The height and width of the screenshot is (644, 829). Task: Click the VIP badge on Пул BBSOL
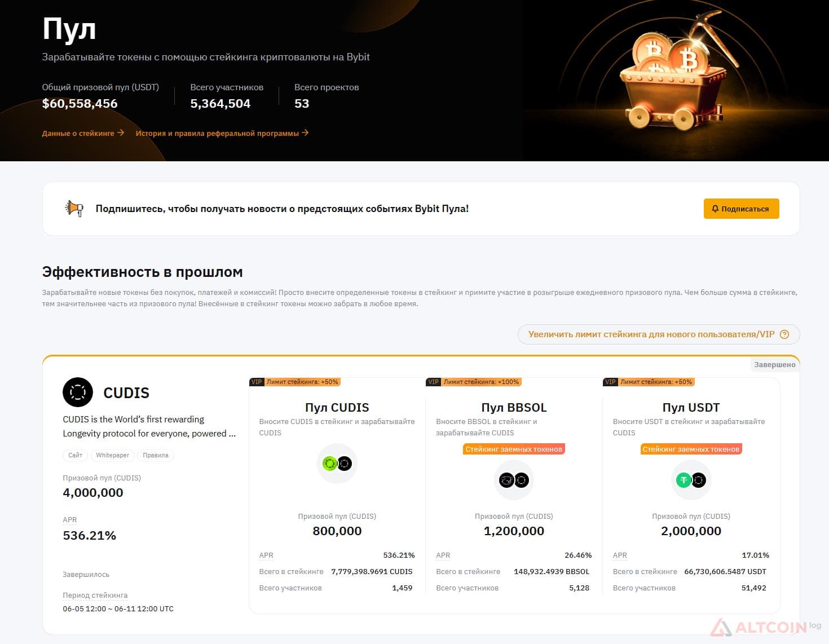coord(433,382)
